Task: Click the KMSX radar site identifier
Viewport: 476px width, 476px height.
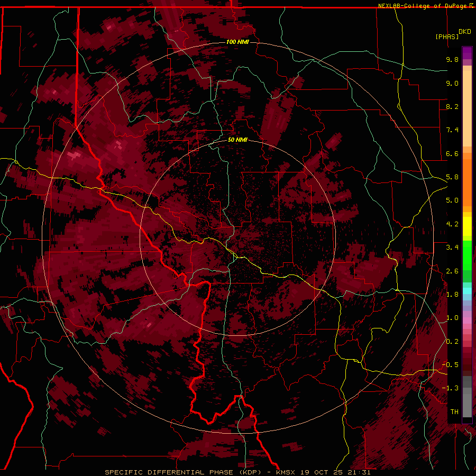Action: pos(286,472)
